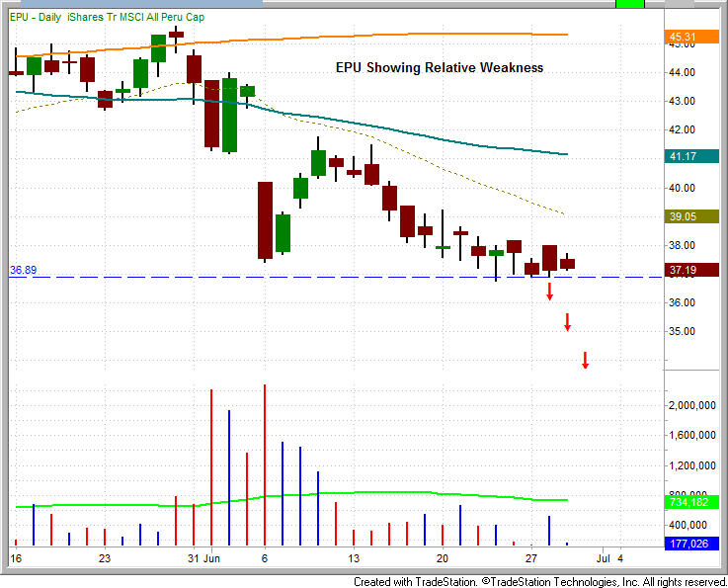Click the 1,200,000 volume axis label
Screen dimensions: 728x588
tap(692, 465)
